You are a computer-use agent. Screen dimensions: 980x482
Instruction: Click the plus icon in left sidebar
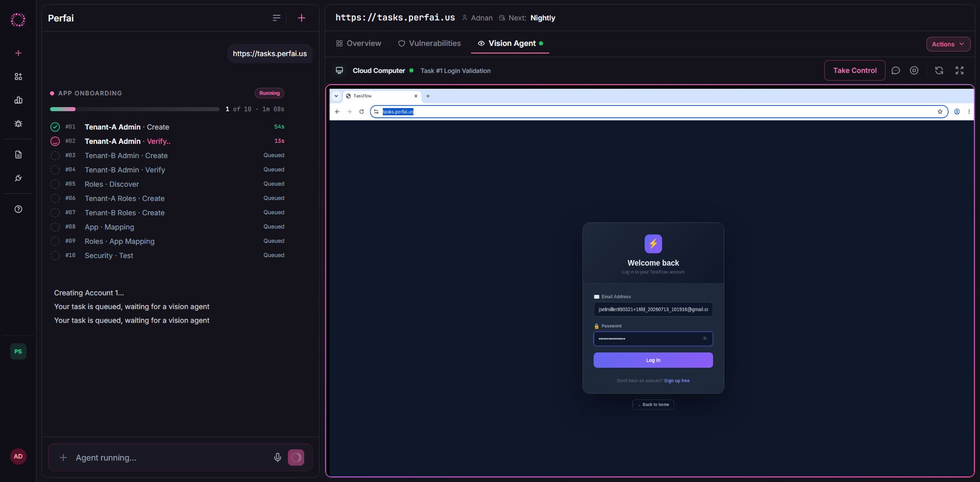[x=18, y=53]
